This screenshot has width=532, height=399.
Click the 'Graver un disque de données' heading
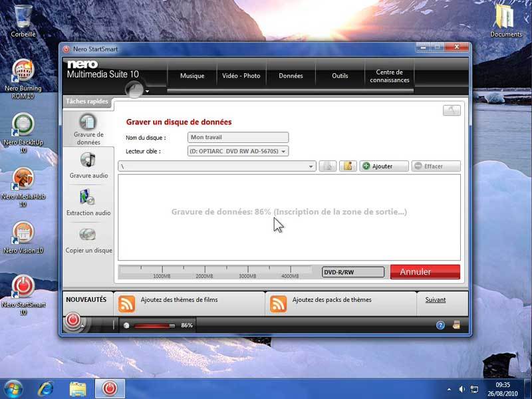pyautogui.click(x=179, y=122)
